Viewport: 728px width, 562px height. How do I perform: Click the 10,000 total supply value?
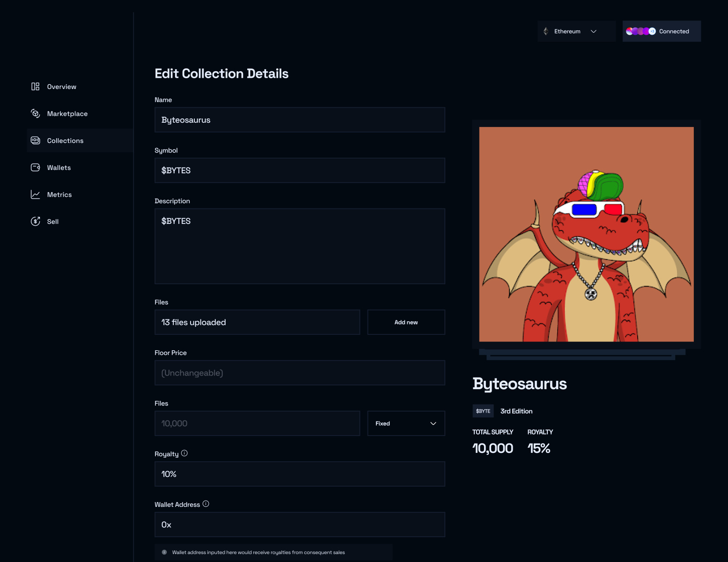493,448
